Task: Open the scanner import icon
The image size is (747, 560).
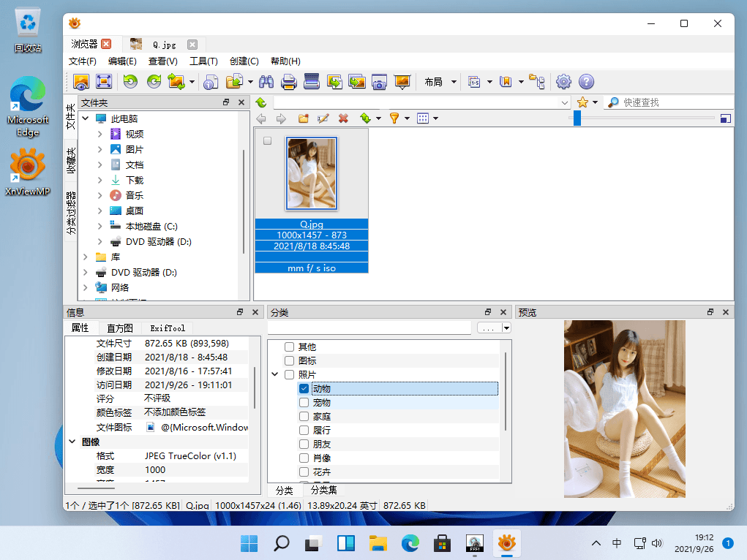Action: point(312,82)
